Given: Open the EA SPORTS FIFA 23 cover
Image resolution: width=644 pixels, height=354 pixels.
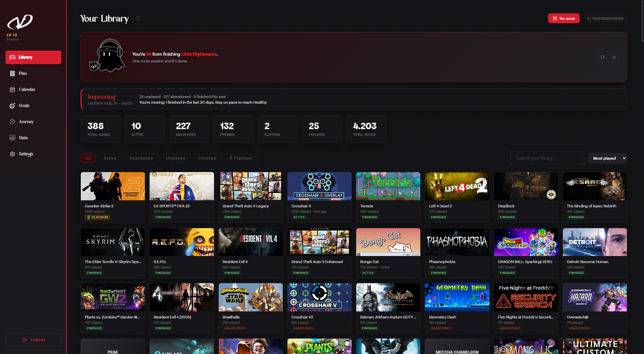Looking at the screenshot, I should click(182, 186).
